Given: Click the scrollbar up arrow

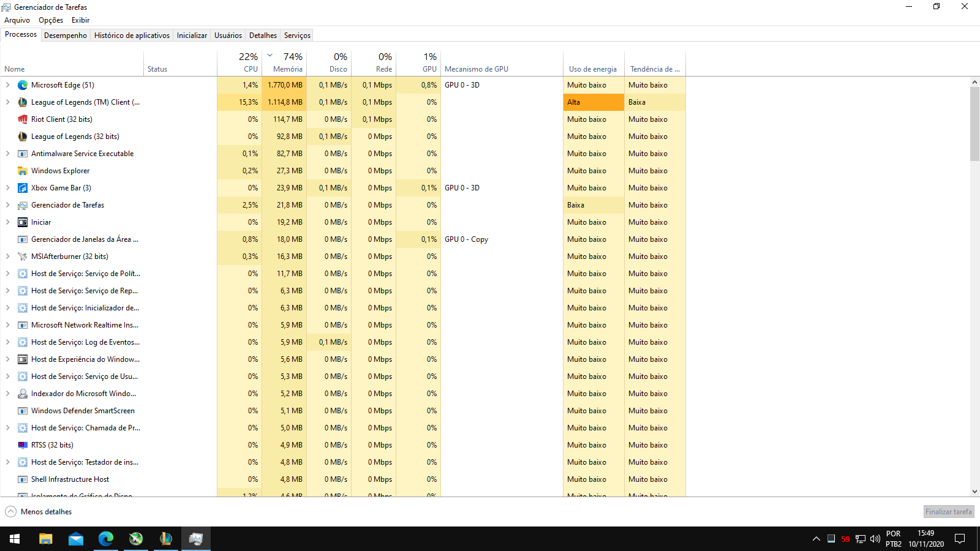Looking at the screenshot, I should tap(974, 82).
